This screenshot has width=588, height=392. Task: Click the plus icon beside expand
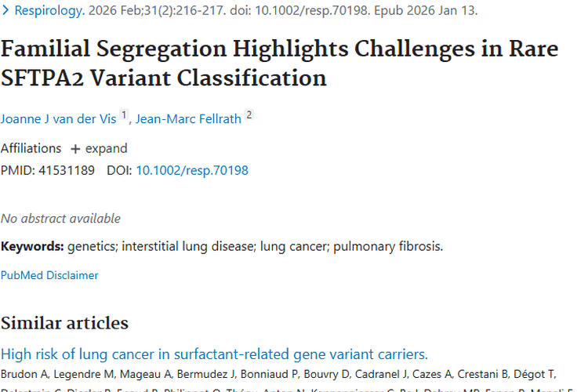click(75, 149)
